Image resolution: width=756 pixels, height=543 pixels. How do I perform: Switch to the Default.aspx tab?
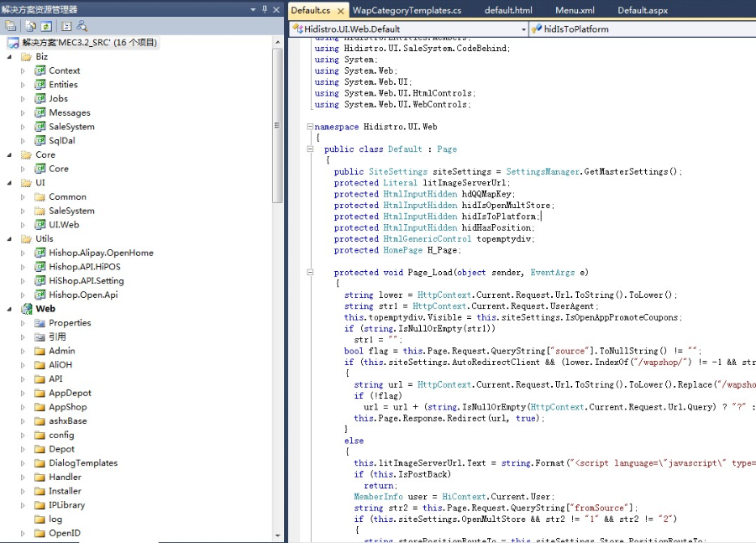coord(643,10)
